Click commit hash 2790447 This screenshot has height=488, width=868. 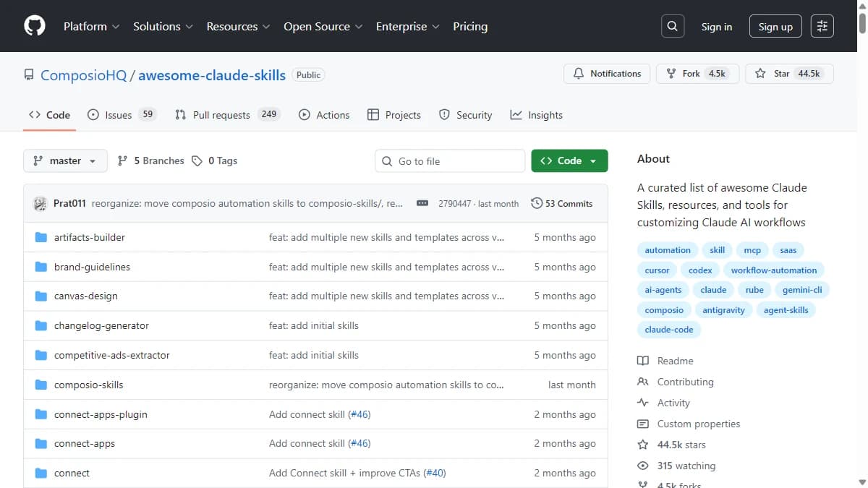click(x=454, y=204)
